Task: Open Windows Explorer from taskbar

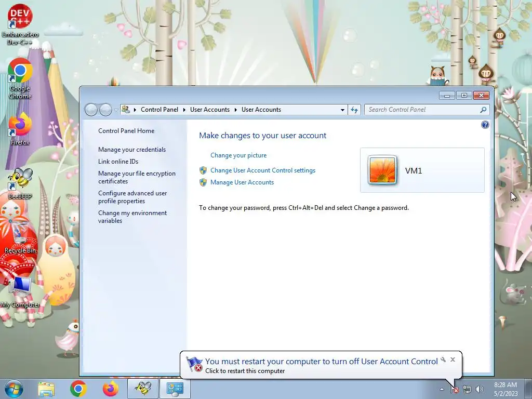Action: (46, 389)
